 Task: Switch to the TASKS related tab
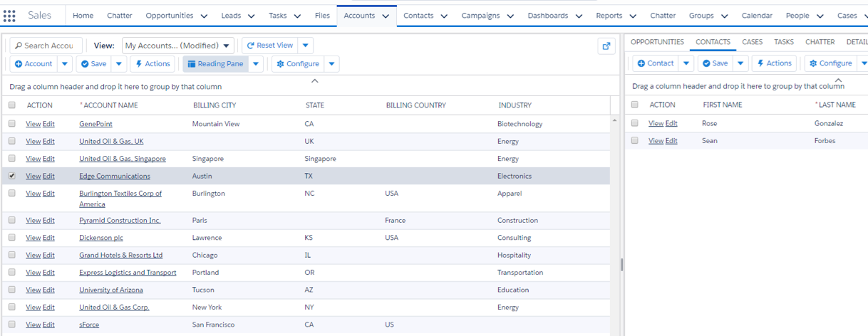(784, 42)
